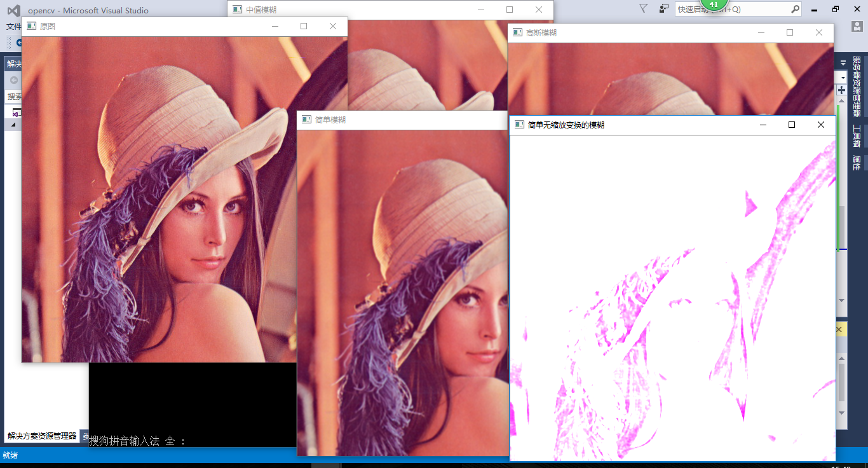Viewport: 868px width, 468px height.
Task: Click the Lena image in 原图 window
Action: click(x=185, y=199)
